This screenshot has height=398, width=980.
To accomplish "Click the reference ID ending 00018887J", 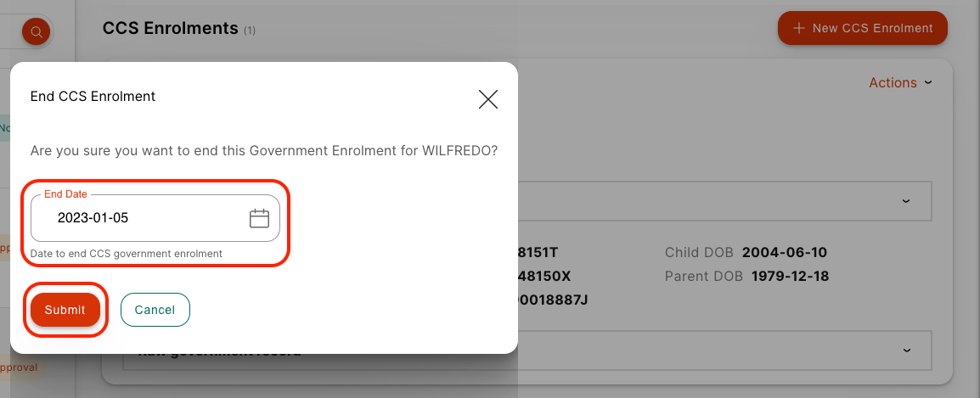I will click(553, 300).
